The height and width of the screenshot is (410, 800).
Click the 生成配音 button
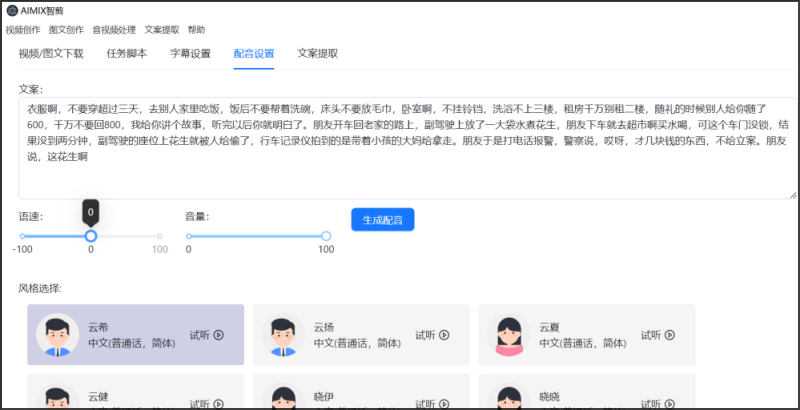click(382, 220)
